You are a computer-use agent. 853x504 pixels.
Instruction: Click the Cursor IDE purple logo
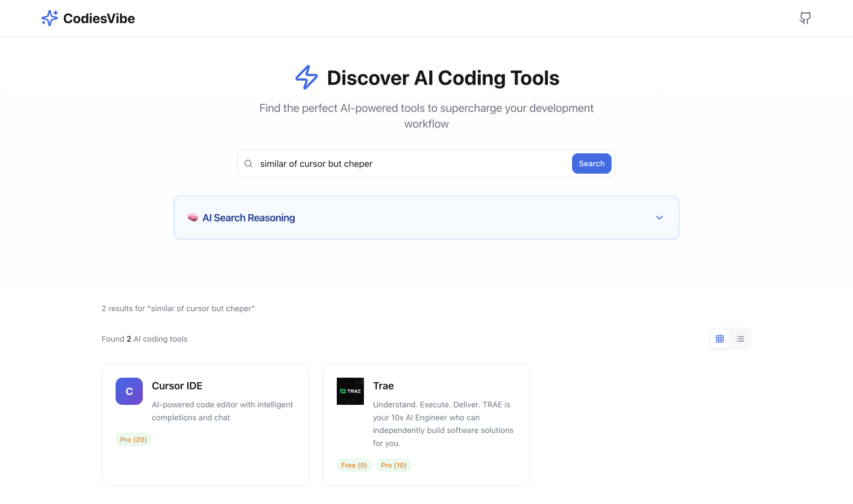tap(129, 391)
